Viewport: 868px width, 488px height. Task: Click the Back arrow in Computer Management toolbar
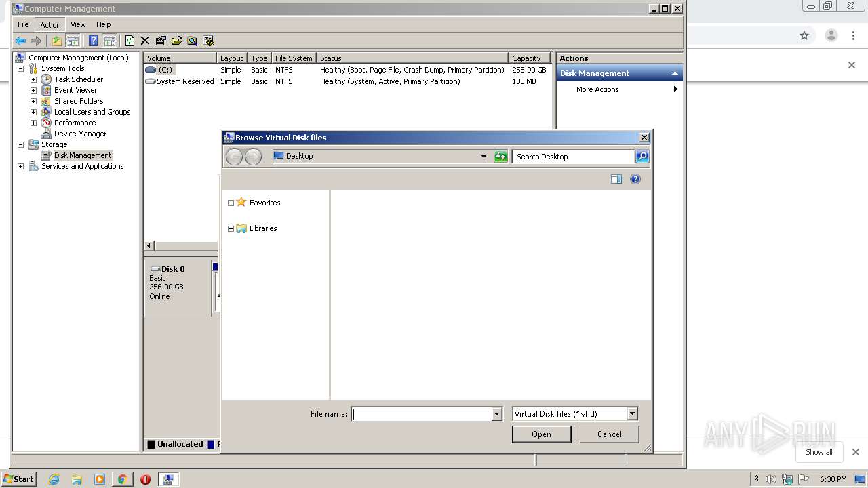(20, 41)
